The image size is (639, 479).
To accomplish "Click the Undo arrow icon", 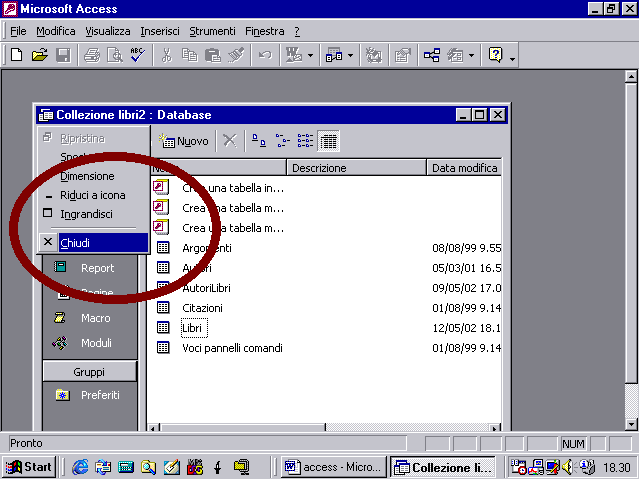I will point(265,55).
